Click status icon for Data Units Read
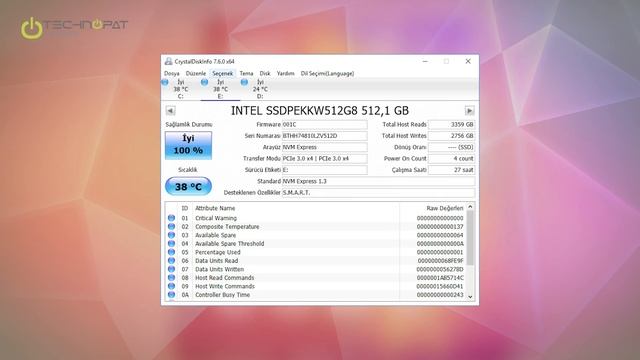Image resolution: width=640 pixels, height=360 pixels. [x=171, y=260]
